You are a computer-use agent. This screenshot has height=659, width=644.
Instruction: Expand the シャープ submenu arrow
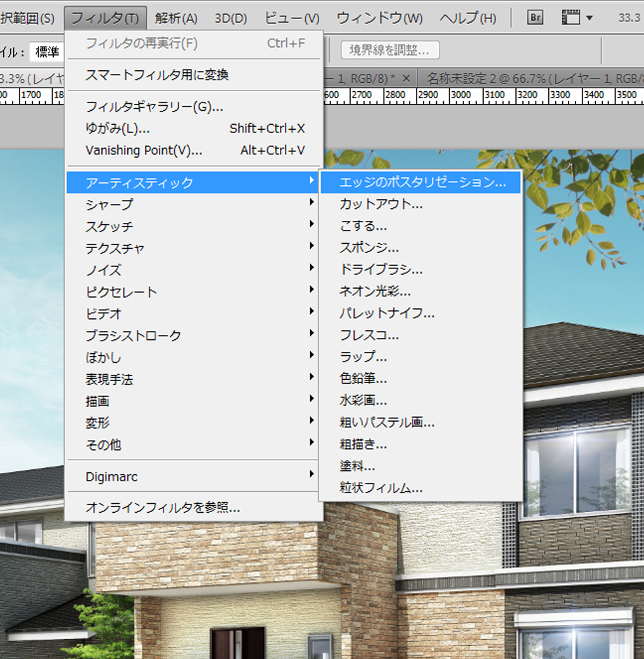coord(312,203)
